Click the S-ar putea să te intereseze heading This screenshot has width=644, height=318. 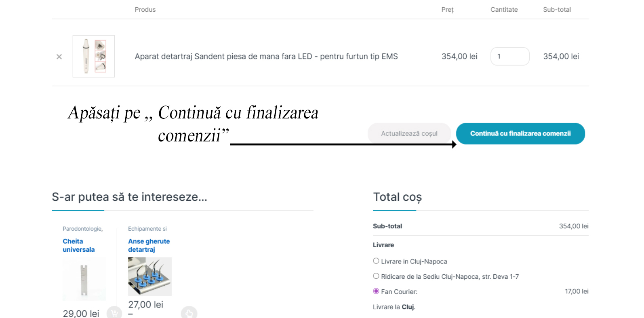tap(130, 197)
